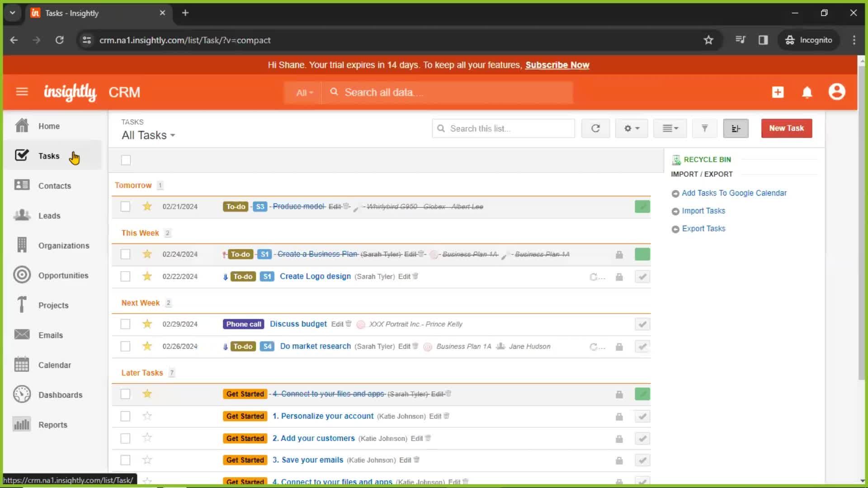
Task: Click the New Task button
Action: click(786, 128)
